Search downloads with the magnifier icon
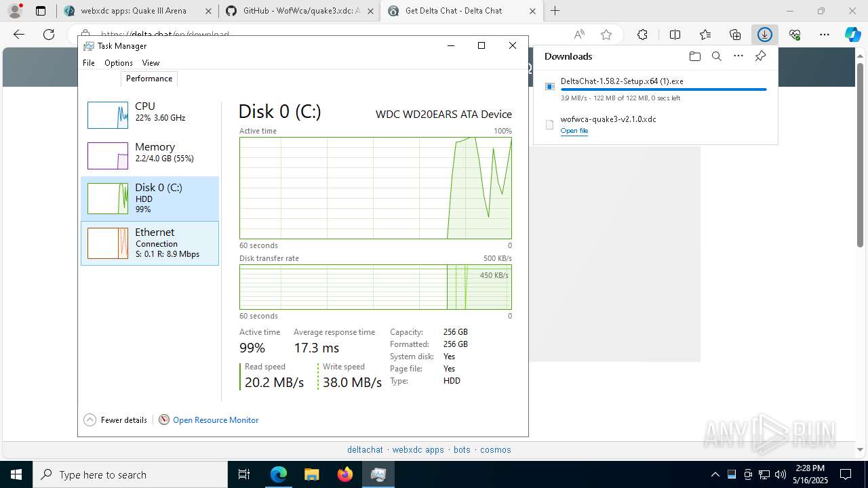Screen dimensions: 868x488 716,56
